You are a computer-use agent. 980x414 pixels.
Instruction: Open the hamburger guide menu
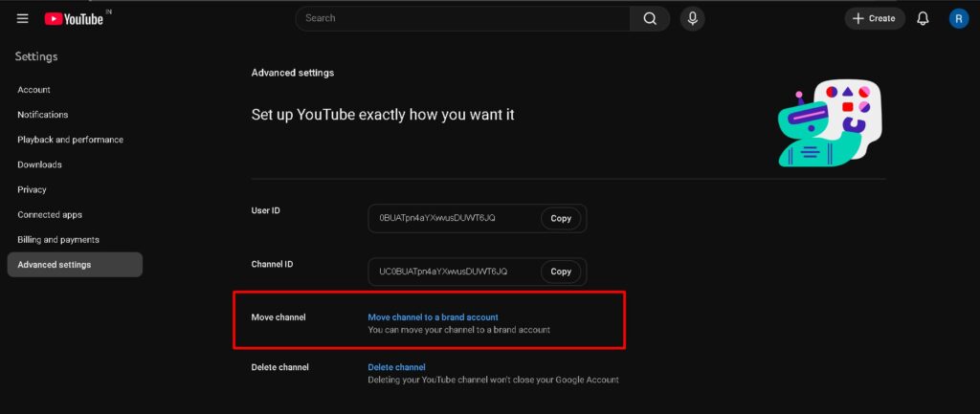point(23,19)
